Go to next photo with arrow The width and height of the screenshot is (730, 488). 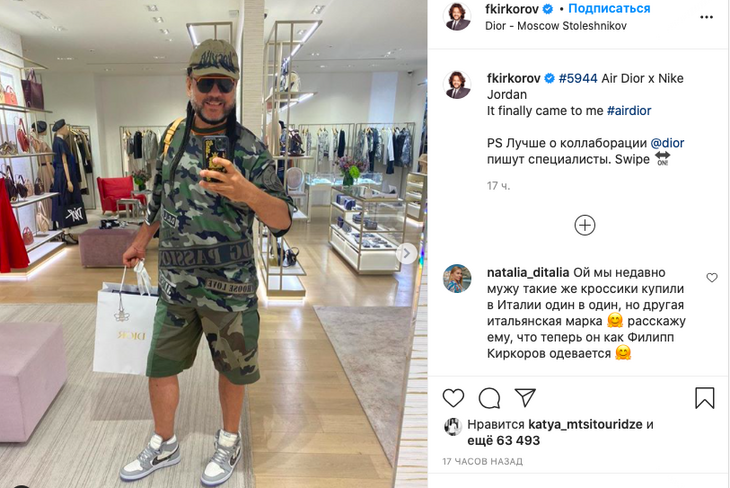click(x=406, y=253)
